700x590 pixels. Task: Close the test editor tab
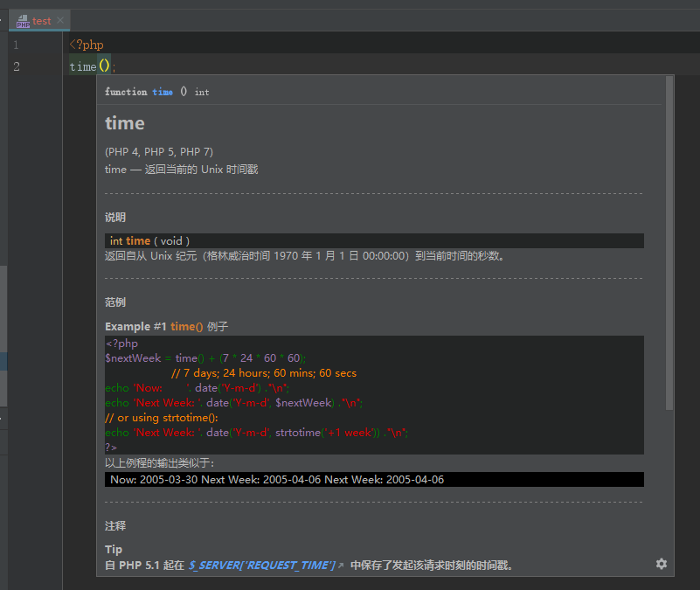click(60, 20)
